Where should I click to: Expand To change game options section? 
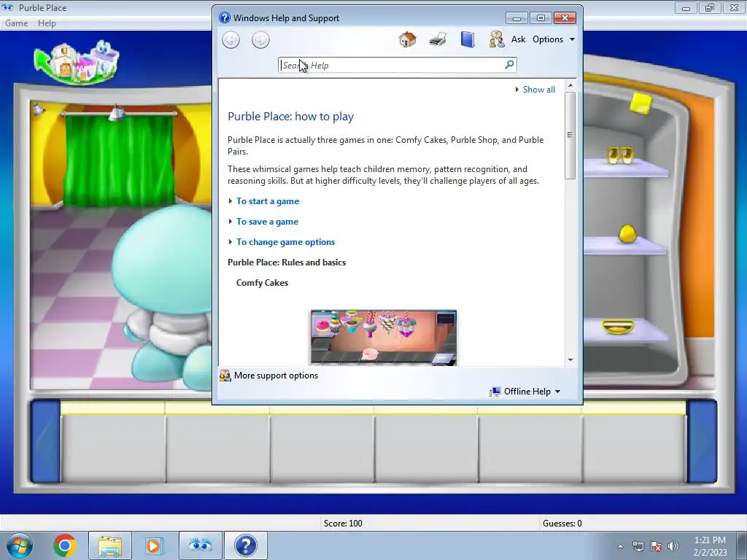tap(285, 242)
